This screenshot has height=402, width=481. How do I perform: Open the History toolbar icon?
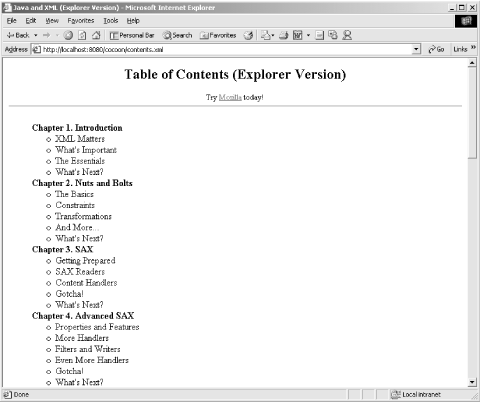[x=248, y=35]
